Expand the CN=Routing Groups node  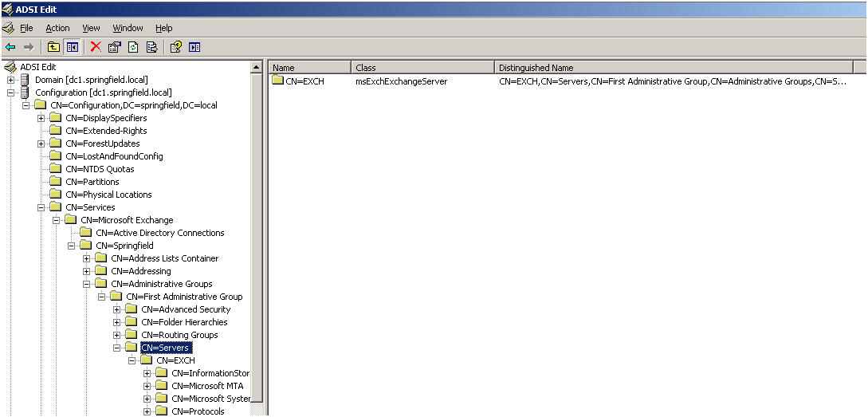tap(117, 335)
